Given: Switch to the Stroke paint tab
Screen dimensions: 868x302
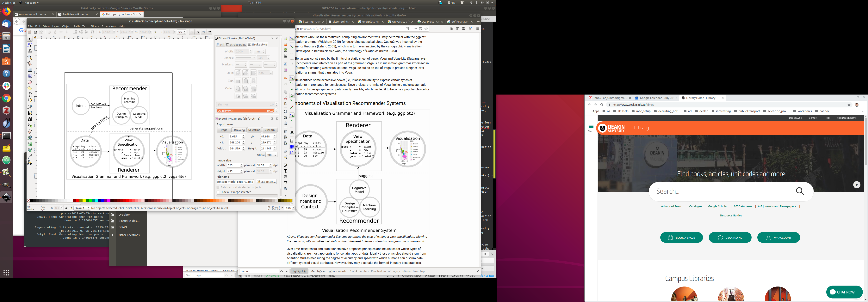Looking at the screenshot, I should pyautogui.click(x=236, y=45).
